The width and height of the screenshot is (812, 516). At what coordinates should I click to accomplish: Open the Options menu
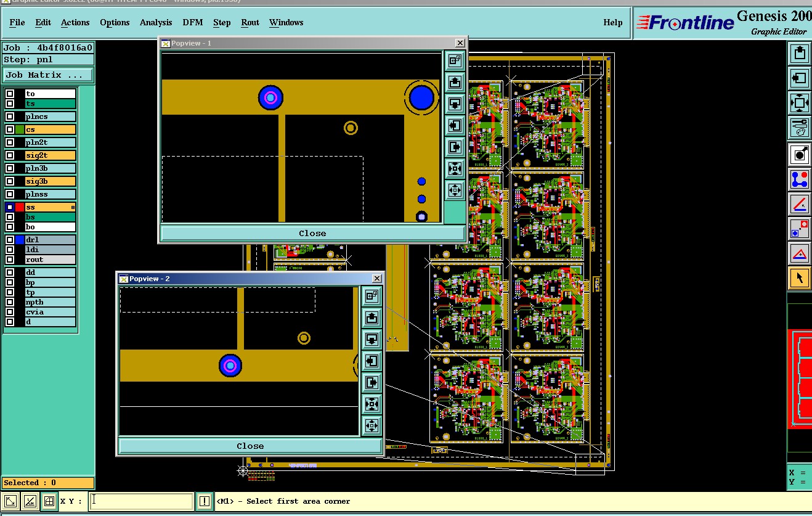click(115, 22)
